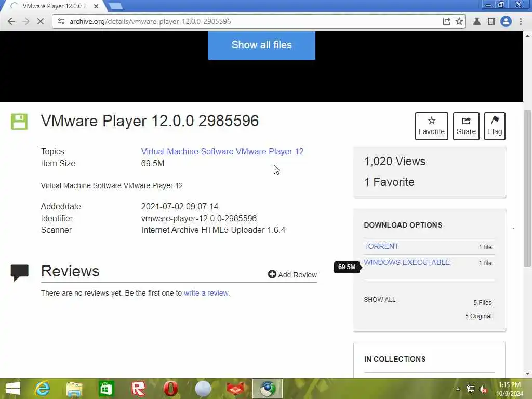Open the write a review link
This screenshot has height=399, width=532.
tap(206, 293)
